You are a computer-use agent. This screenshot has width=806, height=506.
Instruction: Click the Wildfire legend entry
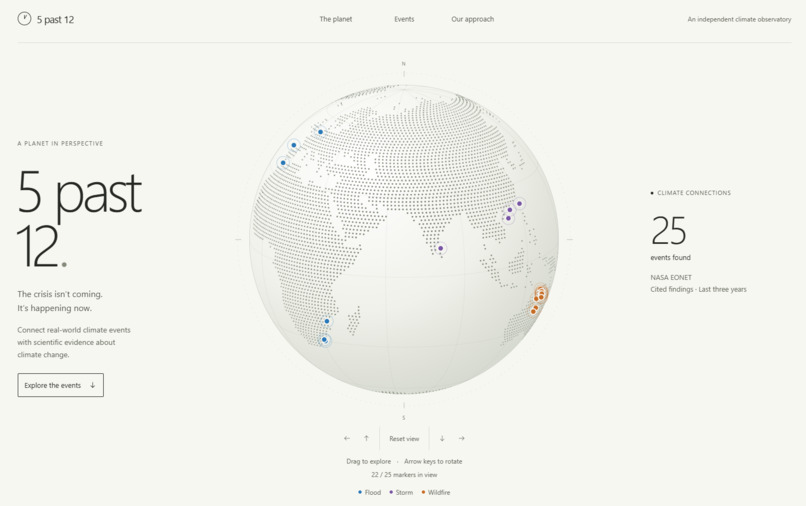point(436,493)
